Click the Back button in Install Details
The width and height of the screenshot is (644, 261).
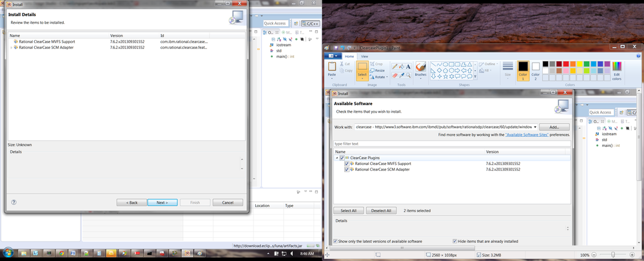coord(132,202)
